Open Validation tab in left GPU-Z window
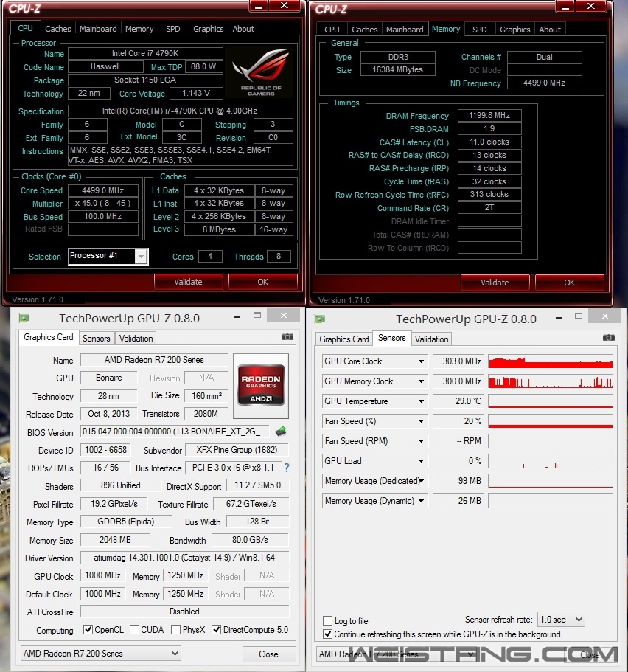628x672 pixels. [136, 338]
